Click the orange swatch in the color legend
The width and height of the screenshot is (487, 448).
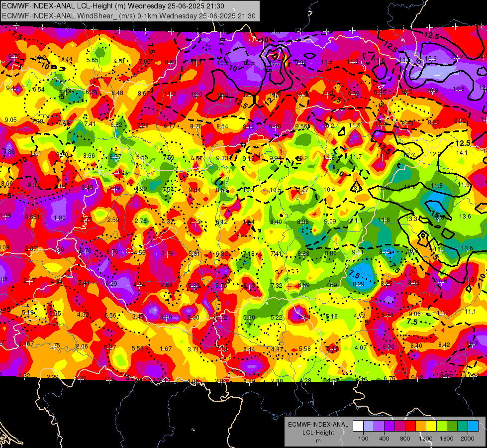(x=421, y=426)
